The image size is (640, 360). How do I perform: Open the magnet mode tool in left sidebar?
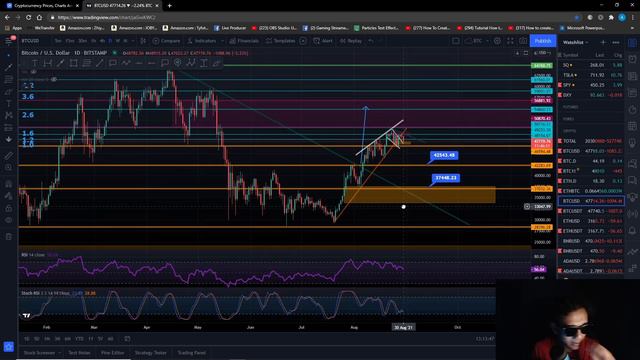tap(9, 184)
